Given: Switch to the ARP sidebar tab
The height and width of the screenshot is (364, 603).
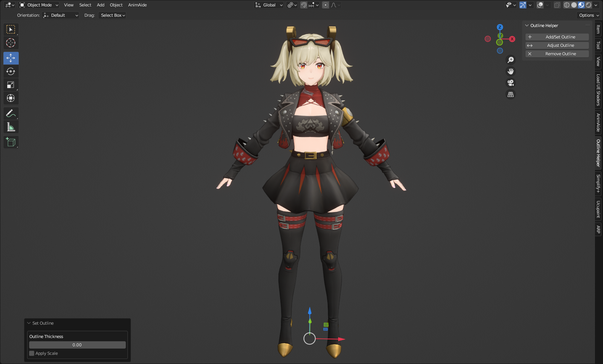Looking at the screenshot, I should (x=598, y=229).
